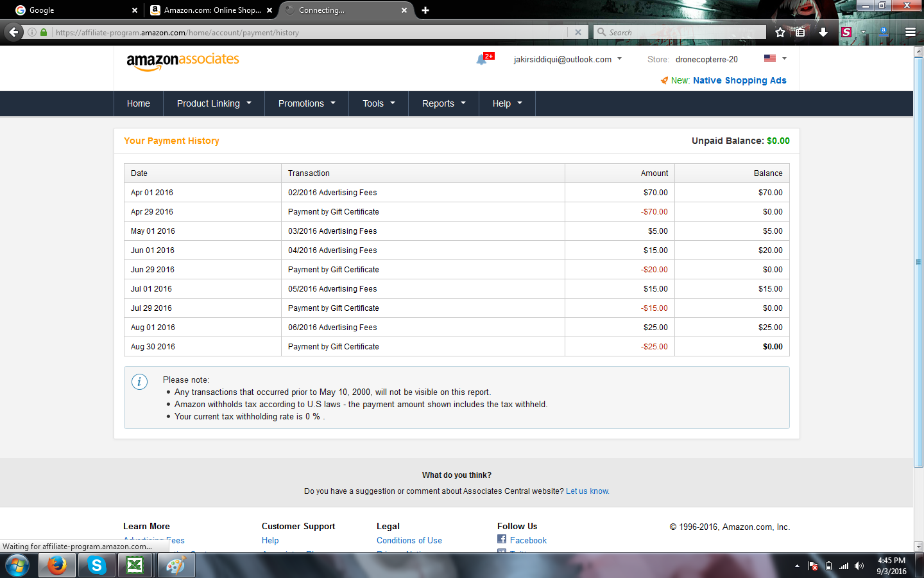Image resolution: width=924 pixels, height=578 pixels.
Task: Stop loading the page with the X button
Action: (578, 32)
